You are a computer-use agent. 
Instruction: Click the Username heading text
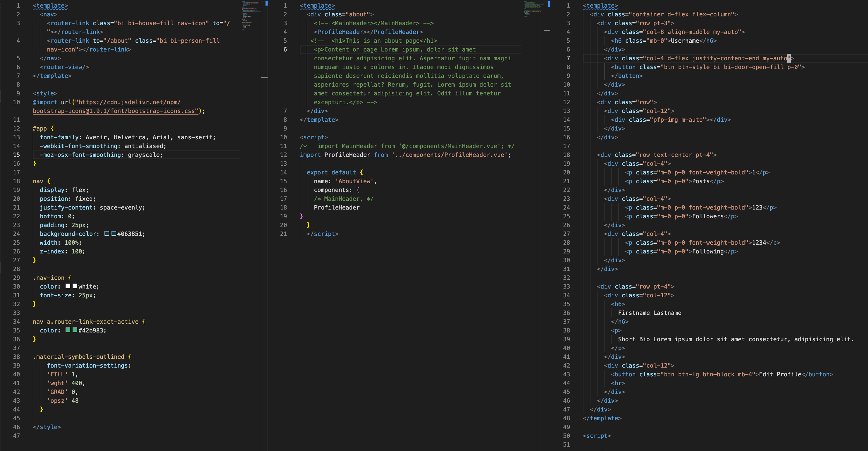click(x=685, y=40)
